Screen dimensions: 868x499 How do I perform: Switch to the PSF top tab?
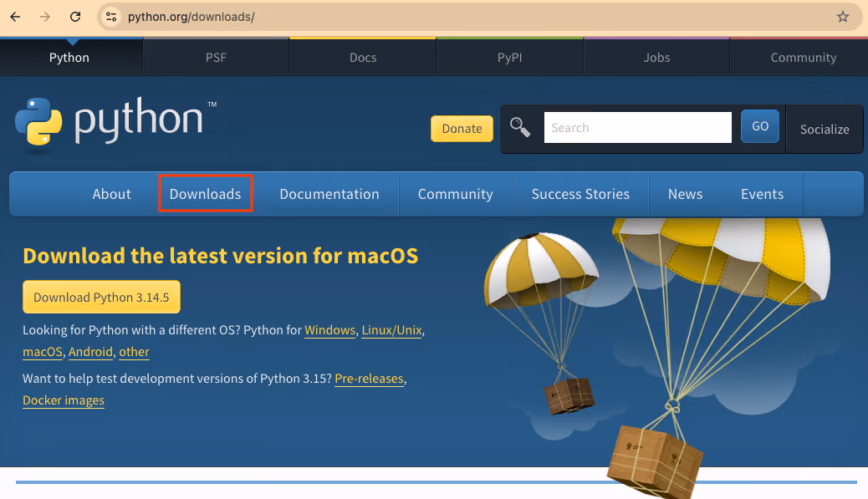coord(216,58)
